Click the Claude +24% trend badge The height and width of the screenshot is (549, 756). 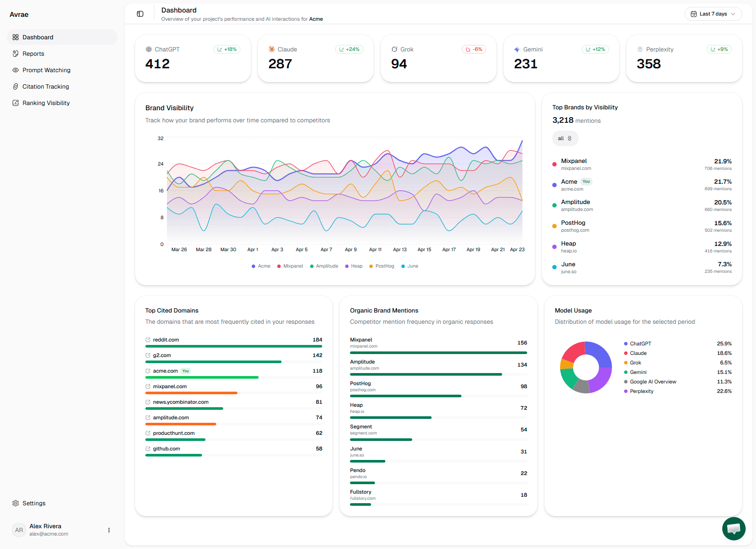coord(349,49)
